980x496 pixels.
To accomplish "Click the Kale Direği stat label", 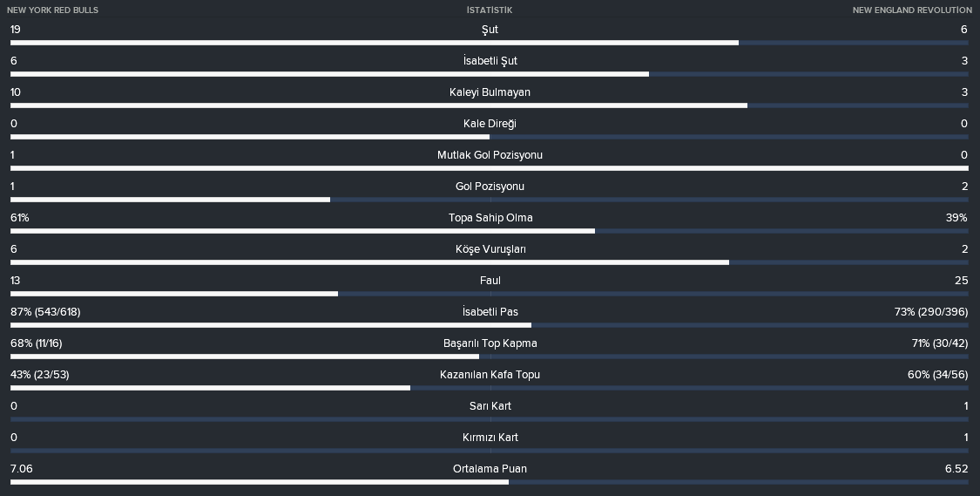I will click(x=490, y=124).
